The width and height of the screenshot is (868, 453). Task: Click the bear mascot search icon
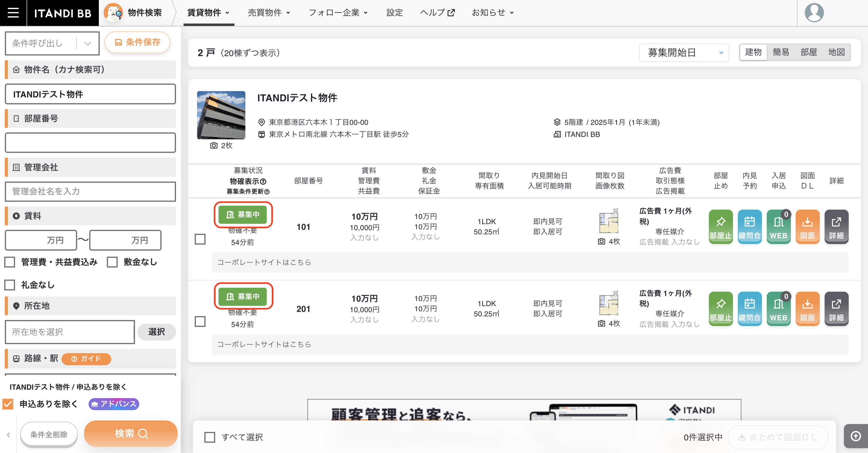click(x=113, y=13)
